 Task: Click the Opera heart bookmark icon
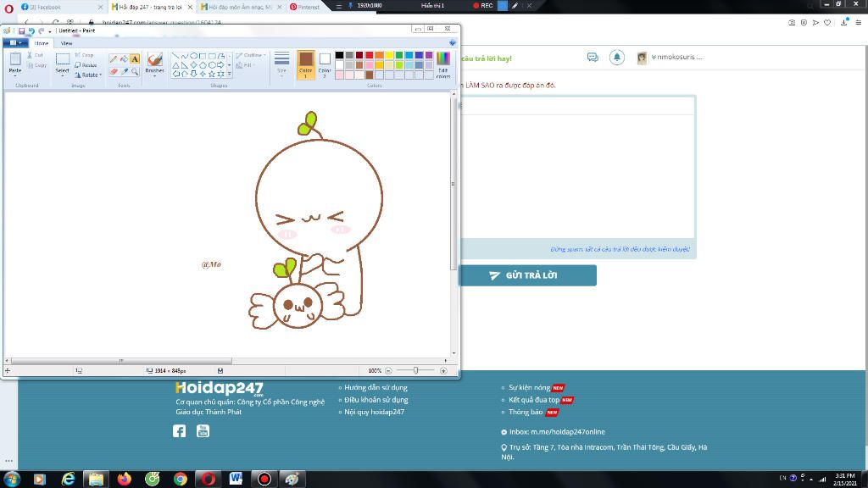click(827, 23)
